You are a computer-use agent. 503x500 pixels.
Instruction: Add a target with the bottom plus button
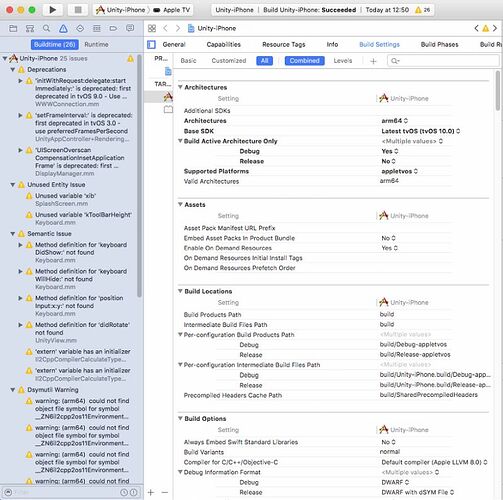[151, 492]
